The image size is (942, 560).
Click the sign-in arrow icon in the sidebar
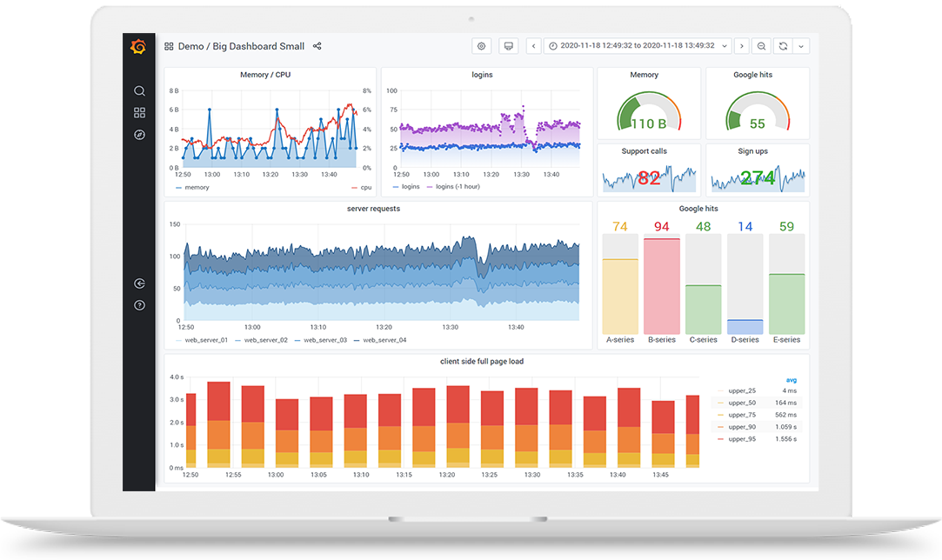click(139, 283)
